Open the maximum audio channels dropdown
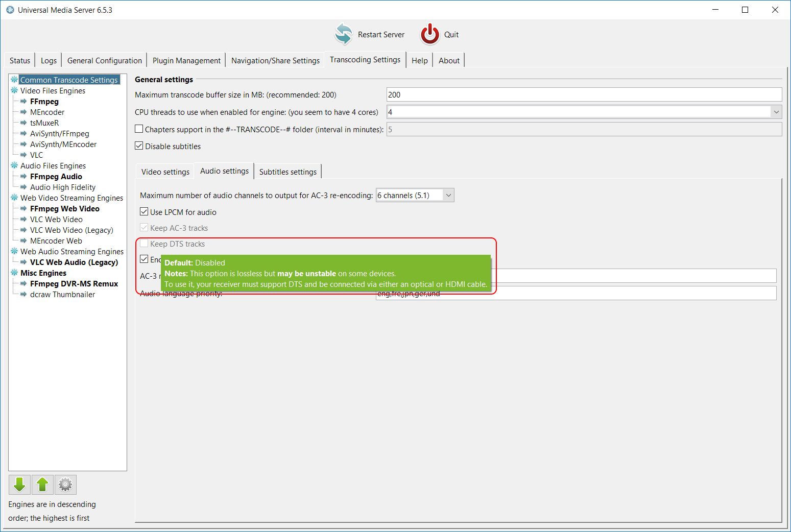This screenshot has height=532, width=791. (448, 195)
